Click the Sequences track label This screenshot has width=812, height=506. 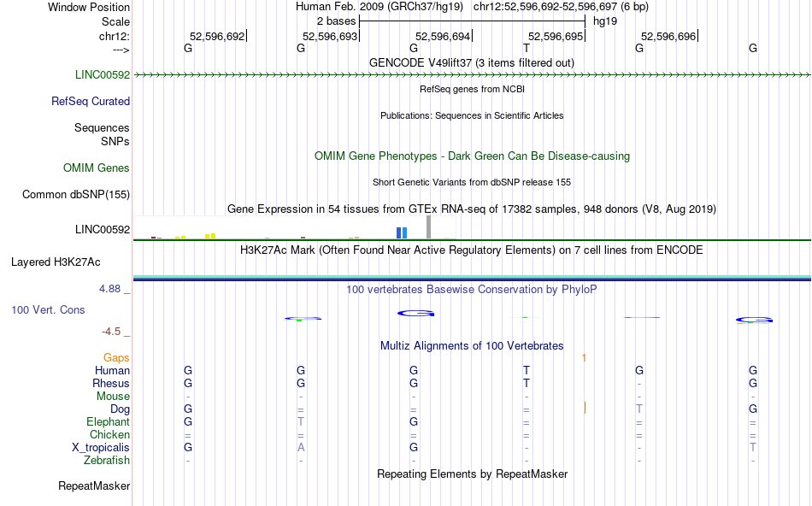click(x=102, y=127)
